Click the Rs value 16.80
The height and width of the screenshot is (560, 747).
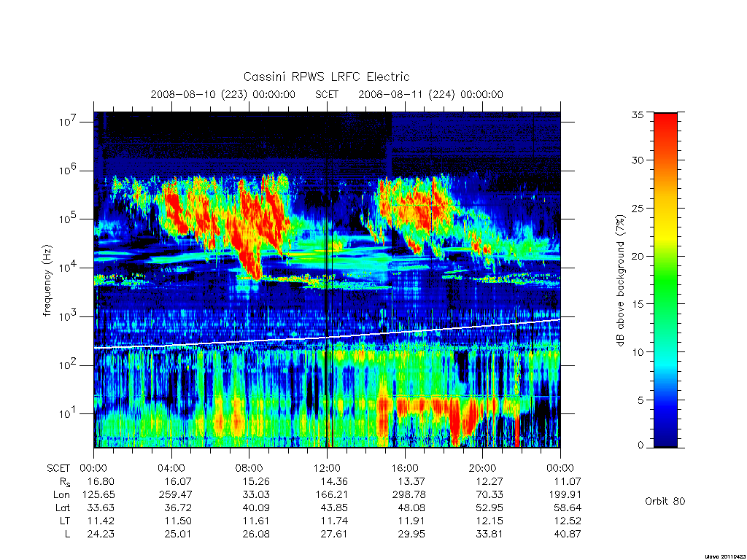point(101,481)
